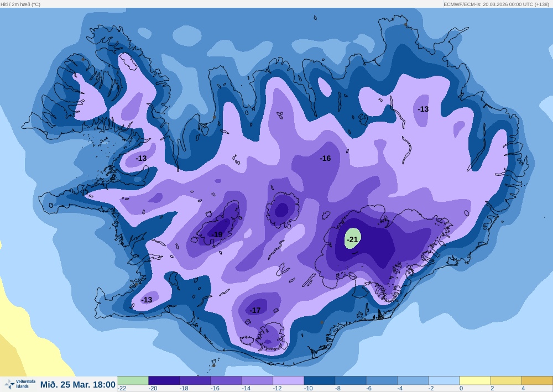Click the legend tick label -10

tap(308, 389)
